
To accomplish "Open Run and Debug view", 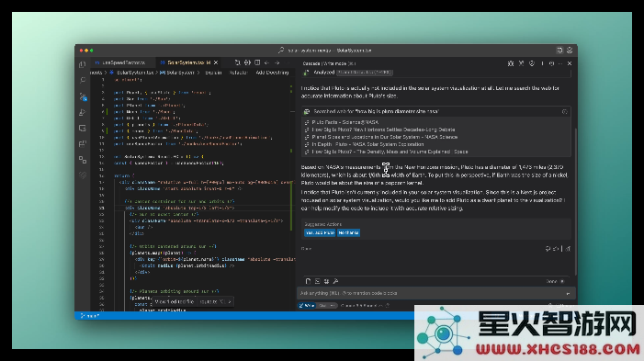I will pyautogui.click(x=83, y=112).
